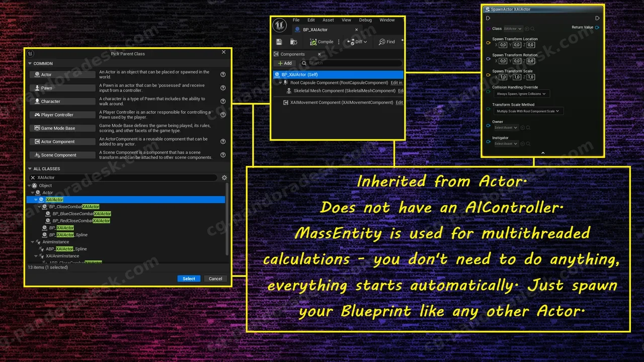Open Transform Scale Method dropdown

528,111
